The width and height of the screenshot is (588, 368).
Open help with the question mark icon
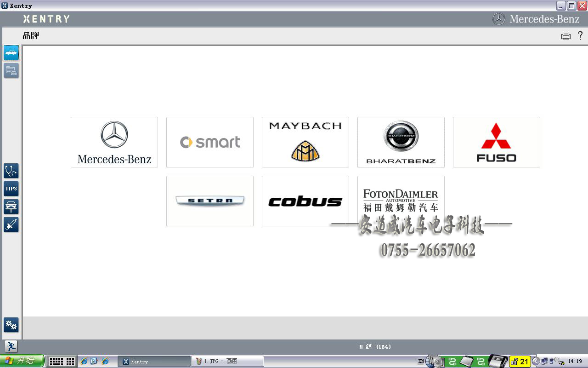point(580,35)
